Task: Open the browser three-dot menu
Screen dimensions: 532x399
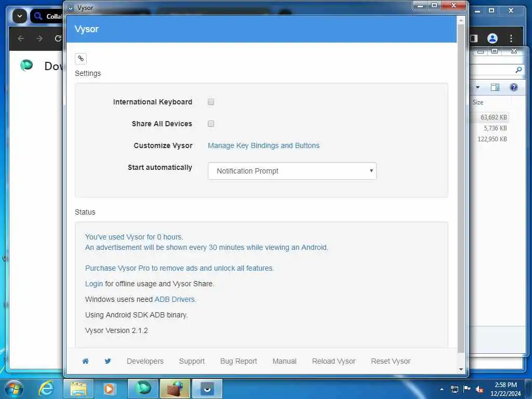Action: tap(511, 38)
